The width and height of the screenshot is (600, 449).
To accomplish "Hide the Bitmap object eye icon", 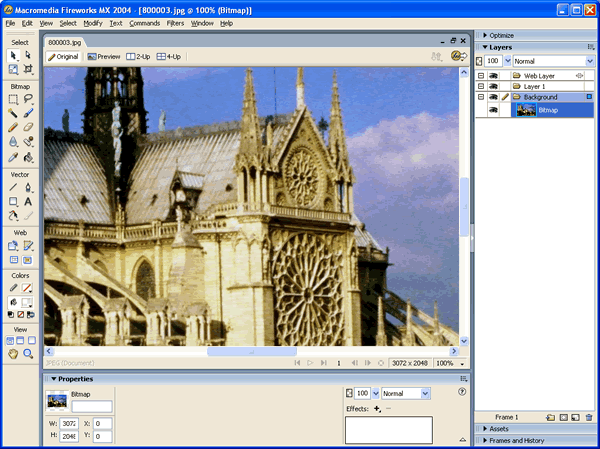I will click(x=494, y=111).
